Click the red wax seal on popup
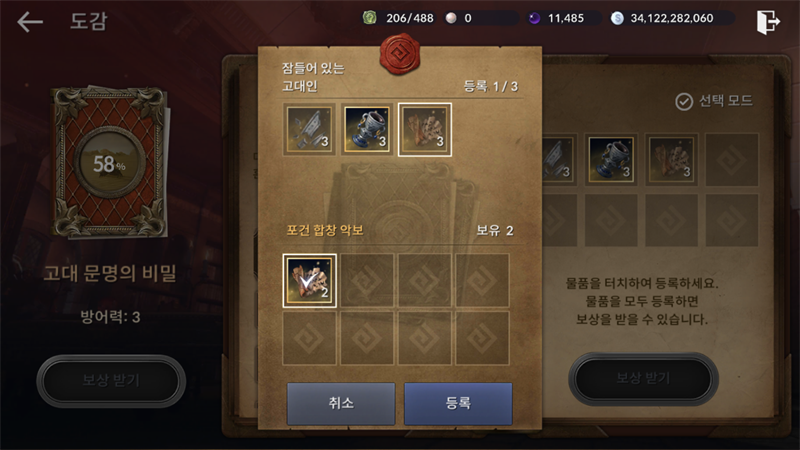This screenshot has width=800, height=450. (x=399, y=54)
